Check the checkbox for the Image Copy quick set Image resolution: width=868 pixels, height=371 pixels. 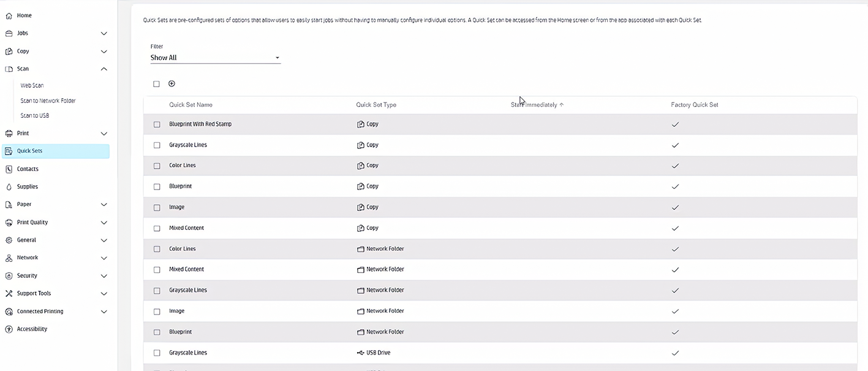click(157, 207)
